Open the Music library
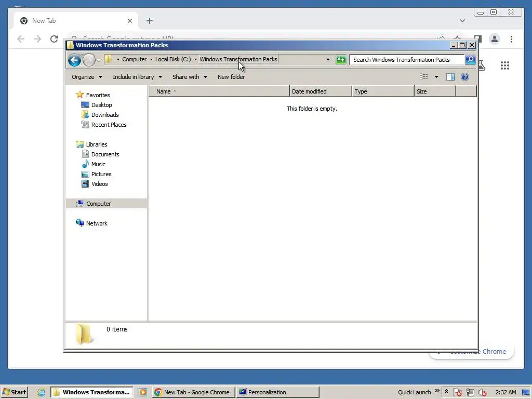The image size is (532, 399). tap(98, 164)
